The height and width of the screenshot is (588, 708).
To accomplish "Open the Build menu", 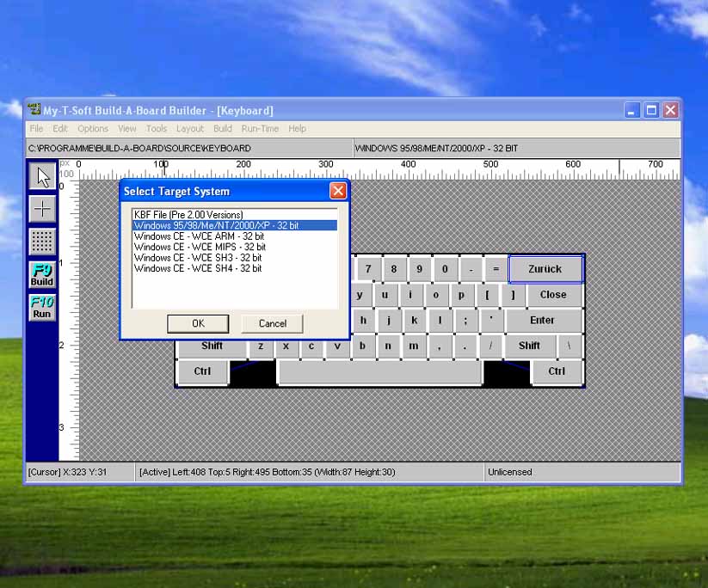I will point(223,129).
